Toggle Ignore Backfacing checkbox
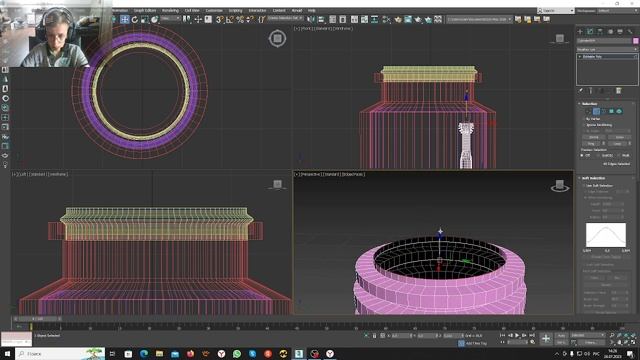Viewport: 640px width, 360px height. (584, 125)
